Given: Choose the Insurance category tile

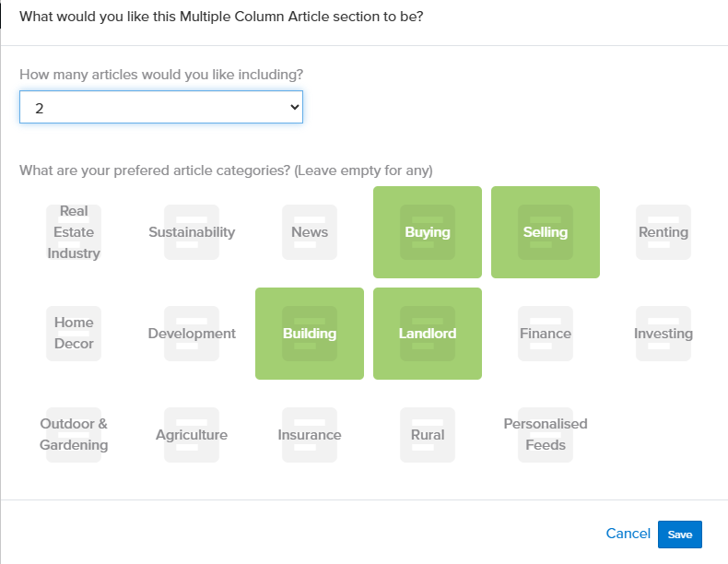Looking at the screenshot, I should [310, 435].
